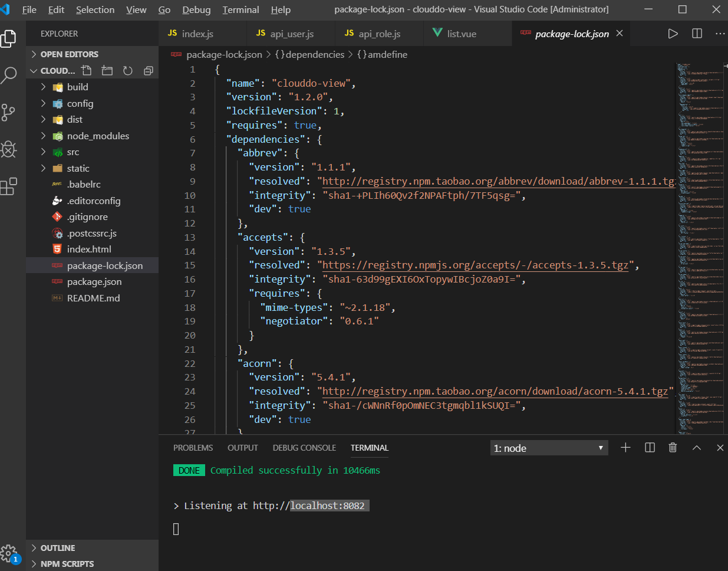Open a new terminal with plus icon
The image size is (728, 571).
click(x=625, y=447)
